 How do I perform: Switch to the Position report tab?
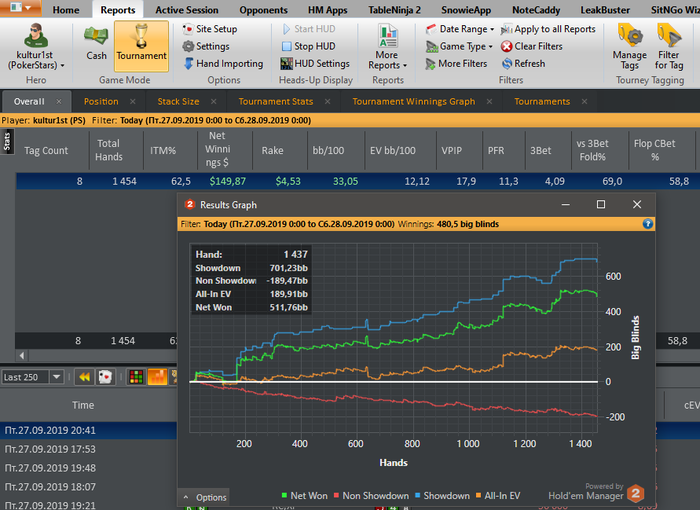click(x=101, y=102)
